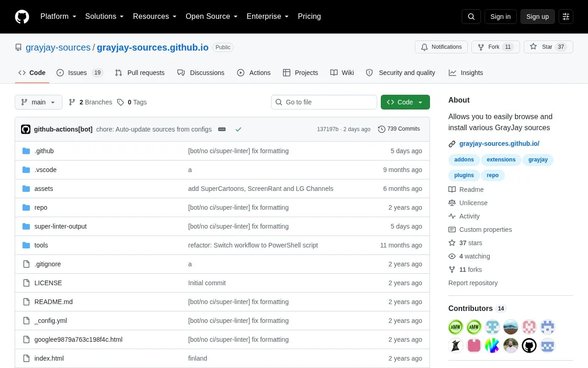
Task: Open the green Code dropdown
Action: coord(405,102)
